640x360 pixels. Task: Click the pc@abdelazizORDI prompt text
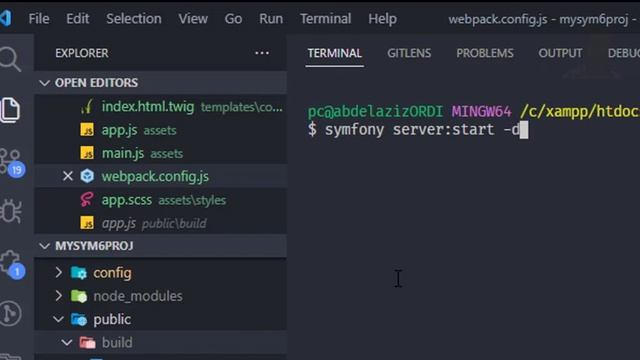pos(376,111)
